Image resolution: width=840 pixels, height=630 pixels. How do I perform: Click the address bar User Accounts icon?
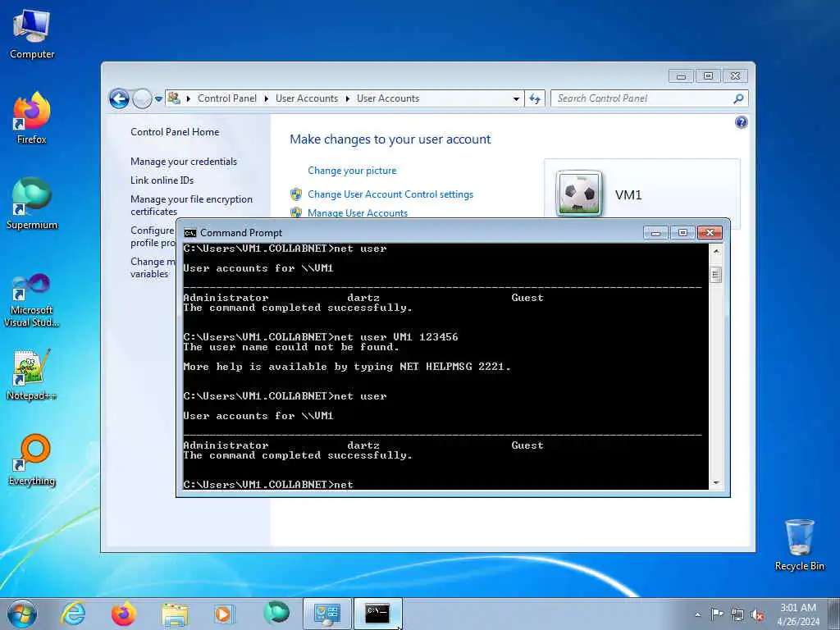tap(174, 98)
